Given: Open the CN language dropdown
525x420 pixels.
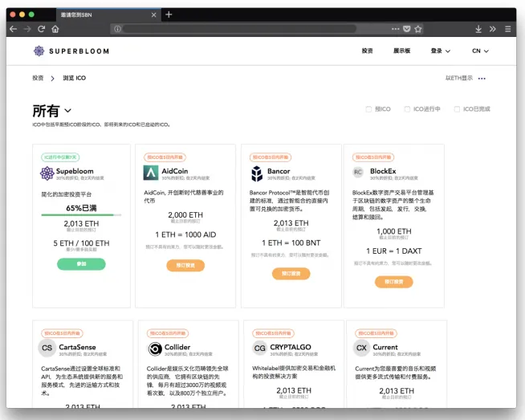Looking at the screenshot, I should click(481, 51).
